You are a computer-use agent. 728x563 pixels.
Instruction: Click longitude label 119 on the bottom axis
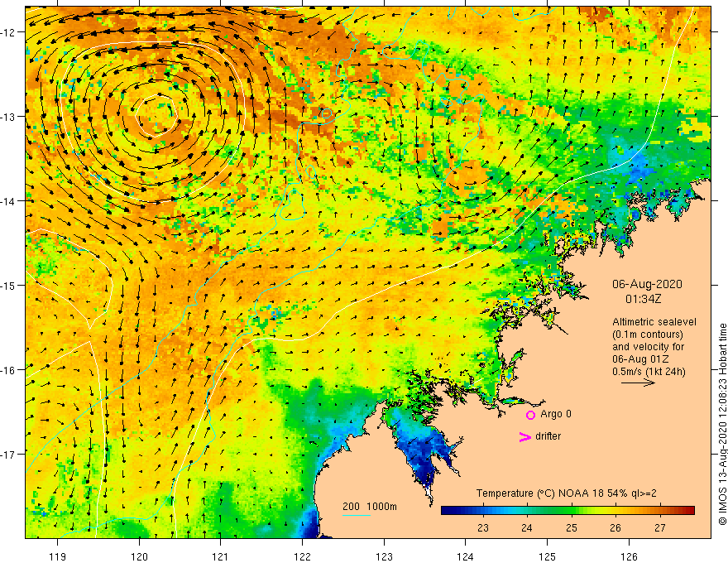[58, 556]
